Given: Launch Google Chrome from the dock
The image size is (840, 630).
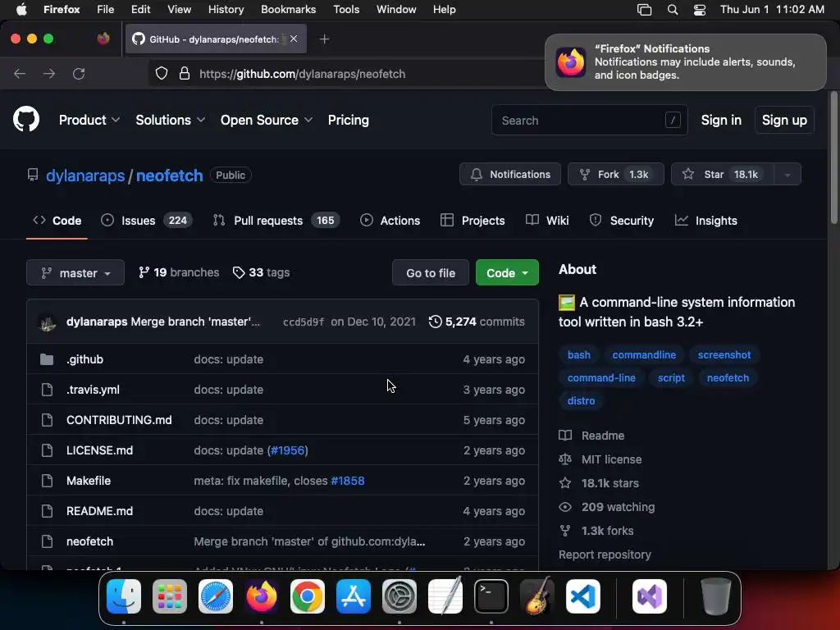Looking at the screenshot, I should click(308, 596).
